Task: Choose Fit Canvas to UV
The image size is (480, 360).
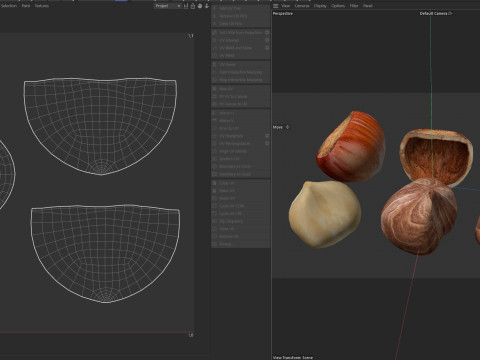Action: tap(241, 104)
